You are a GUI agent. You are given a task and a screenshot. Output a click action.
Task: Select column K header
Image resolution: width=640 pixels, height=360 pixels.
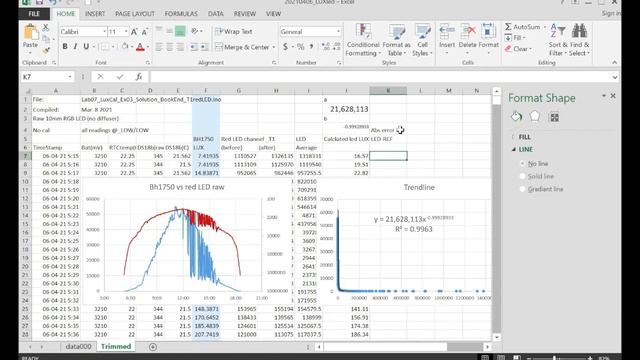pos(388,91)
